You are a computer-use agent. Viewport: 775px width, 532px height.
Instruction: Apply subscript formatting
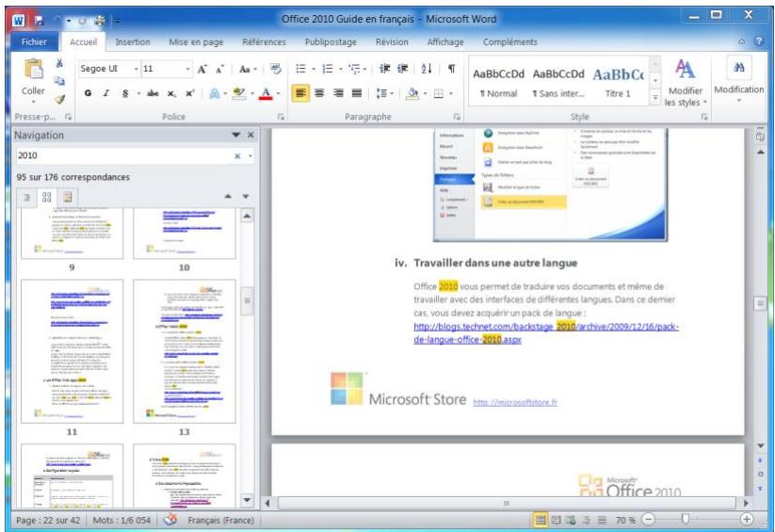pos(171,93)
